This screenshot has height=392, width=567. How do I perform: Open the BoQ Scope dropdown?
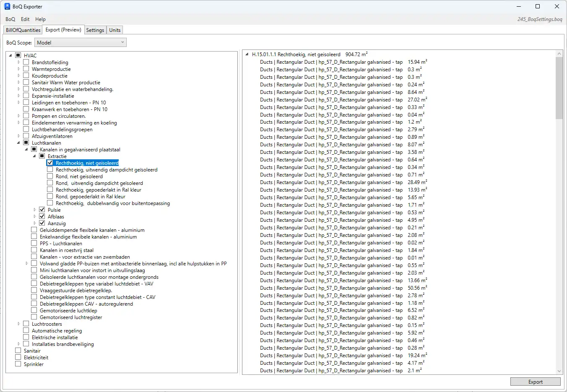80,42
